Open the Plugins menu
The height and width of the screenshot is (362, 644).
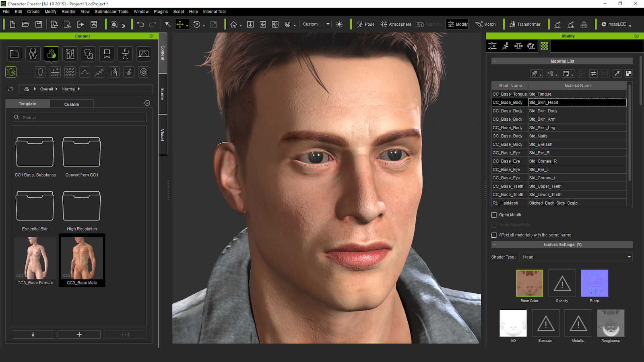(x=161, y=12)
